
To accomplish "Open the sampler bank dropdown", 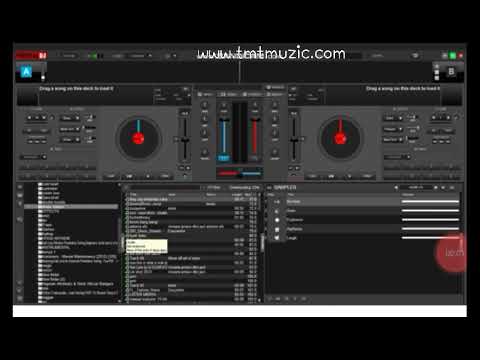I will click(417, 188).
